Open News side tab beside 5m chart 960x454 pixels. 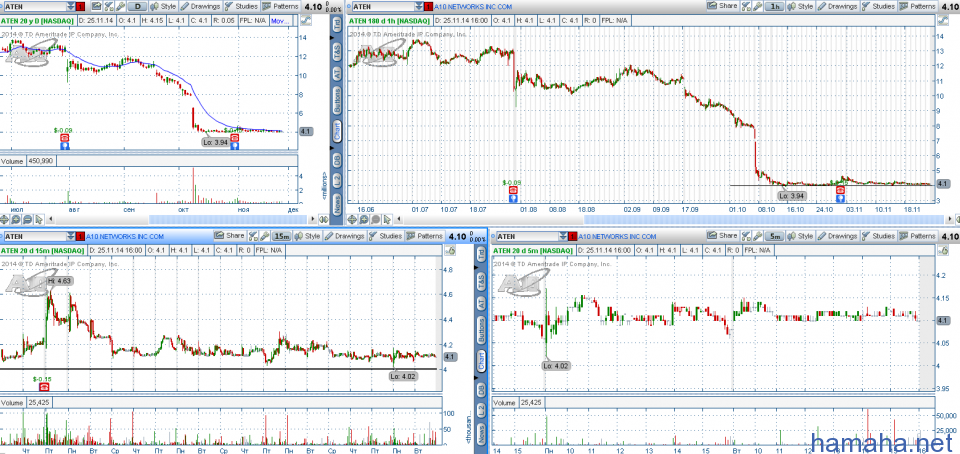tap(481, 434)
